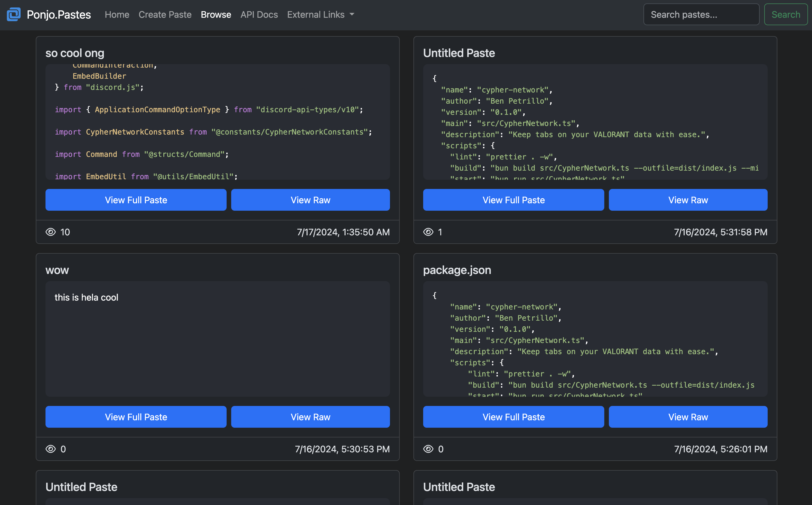The width and height of the screenshot is (812, 505).
Task: Click Create Paste menu item
Action: [165, 15]
